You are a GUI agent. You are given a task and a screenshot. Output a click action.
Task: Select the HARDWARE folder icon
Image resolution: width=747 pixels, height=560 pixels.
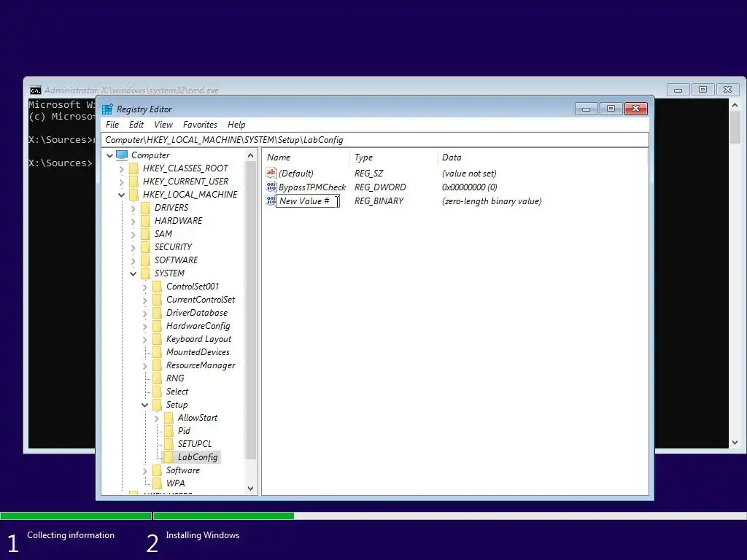(146, 220)
